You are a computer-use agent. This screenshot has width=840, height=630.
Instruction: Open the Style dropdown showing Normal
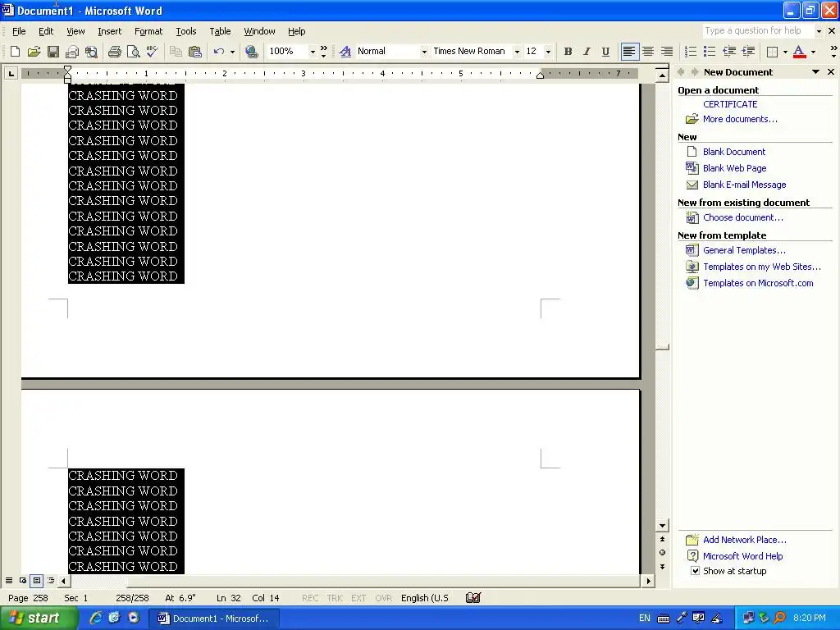tap(424, 52)
